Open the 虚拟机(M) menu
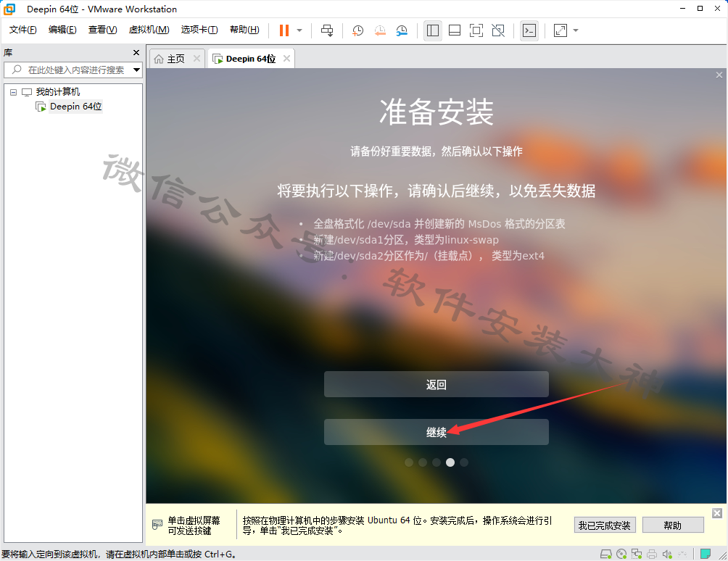 tap(149, 30)
